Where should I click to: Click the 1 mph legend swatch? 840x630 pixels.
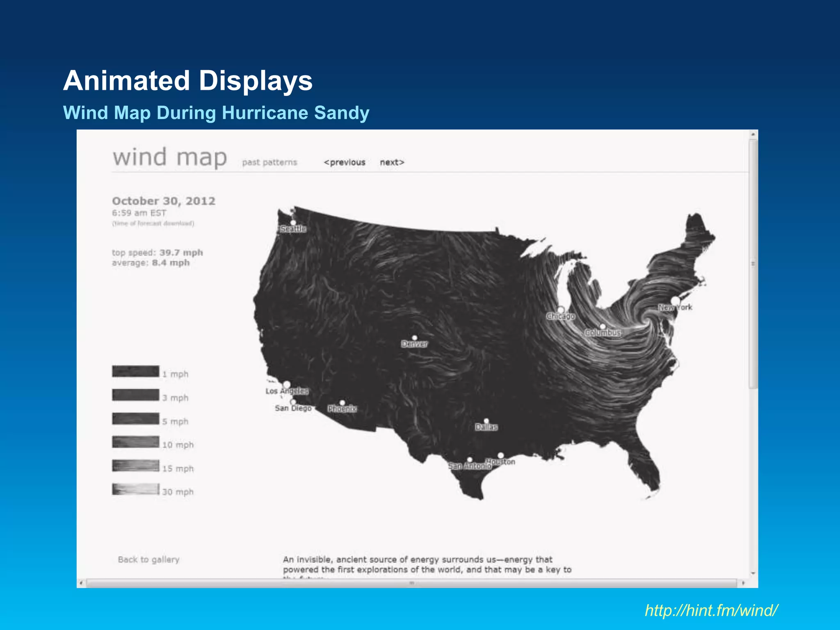point(135,371)
